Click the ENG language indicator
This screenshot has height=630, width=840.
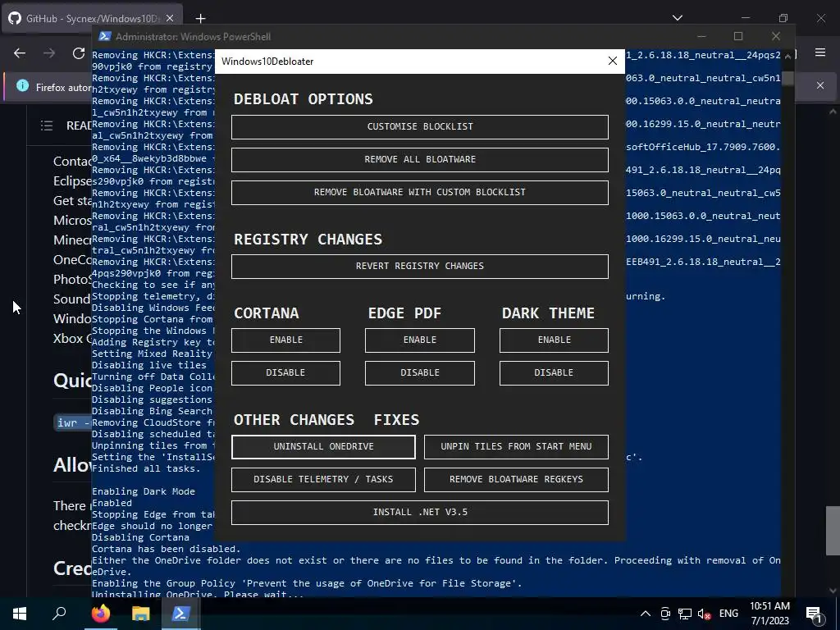728,614
